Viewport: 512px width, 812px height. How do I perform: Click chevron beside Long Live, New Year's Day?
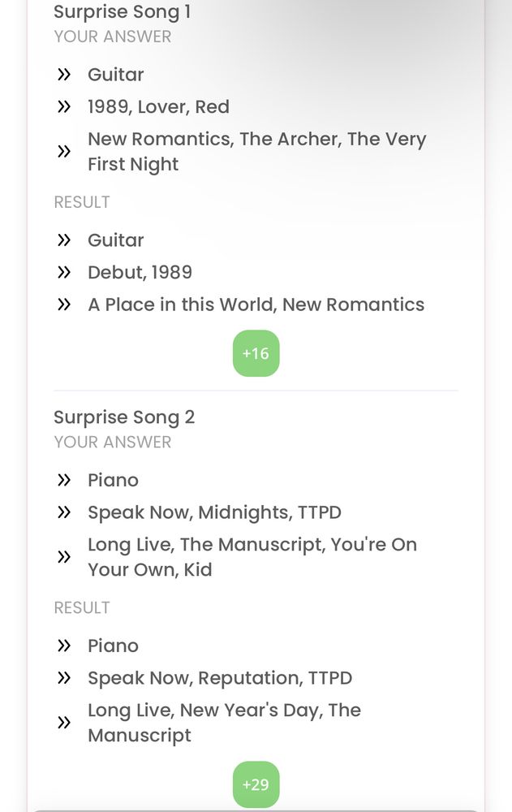click(x=63, y=723)
